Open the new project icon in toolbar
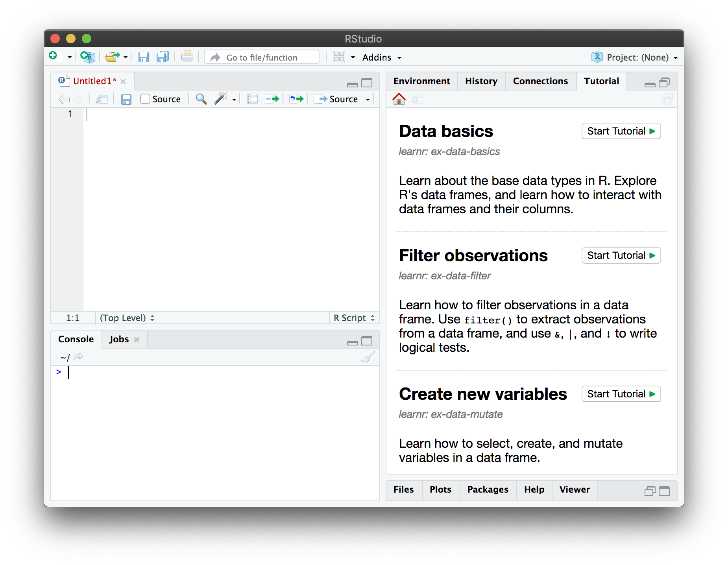This screenshot has width=728, height=565. 87,57
